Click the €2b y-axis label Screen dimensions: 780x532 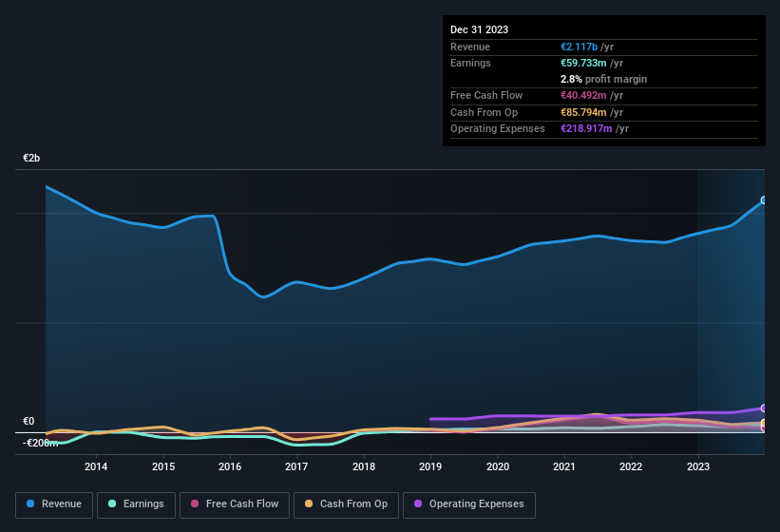(31, 158)
